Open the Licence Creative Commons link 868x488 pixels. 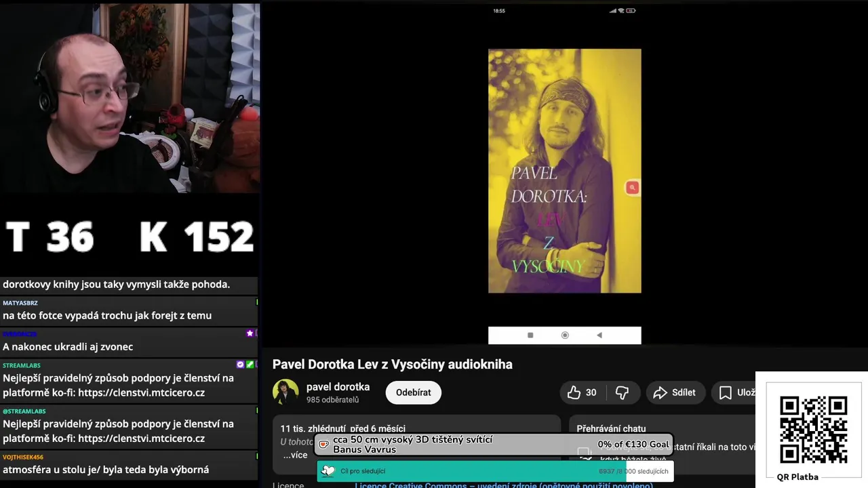504,485
